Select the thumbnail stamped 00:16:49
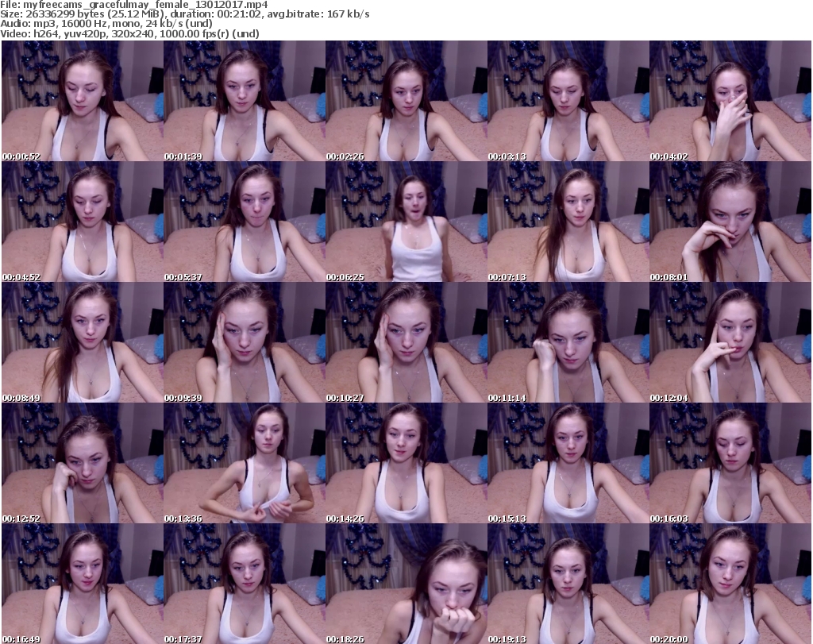 point(83,584)
